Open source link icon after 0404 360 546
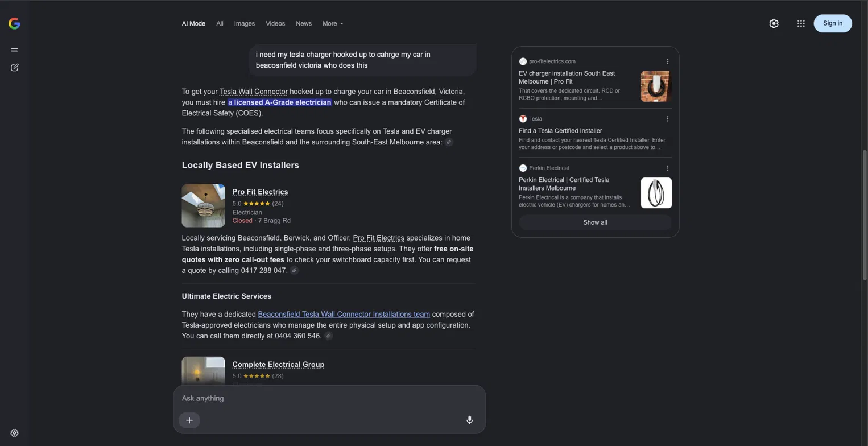This screenshot has height=446, width=868. 328,336
